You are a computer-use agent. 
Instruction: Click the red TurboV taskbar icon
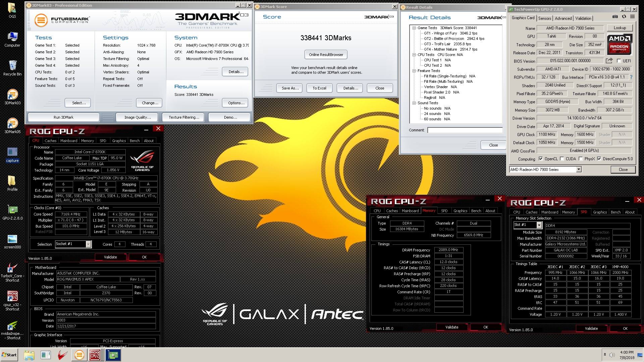tap(62, 355)
